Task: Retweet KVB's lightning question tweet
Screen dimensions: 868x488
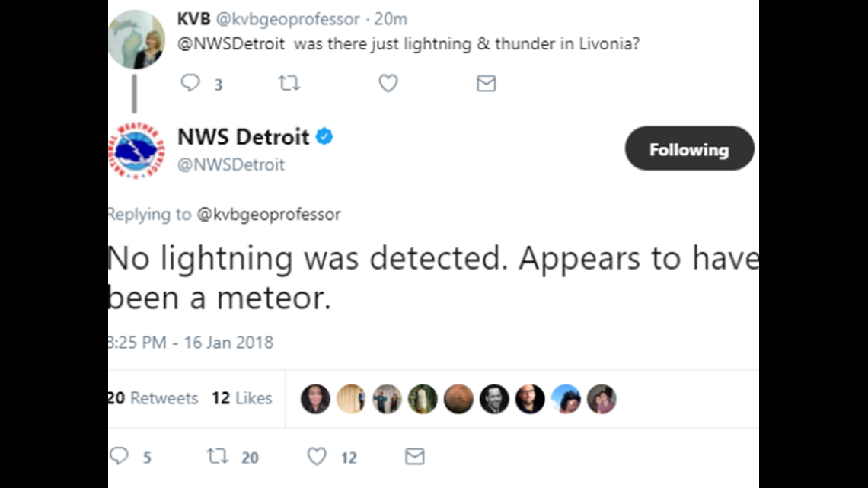Action: point(289,83)
